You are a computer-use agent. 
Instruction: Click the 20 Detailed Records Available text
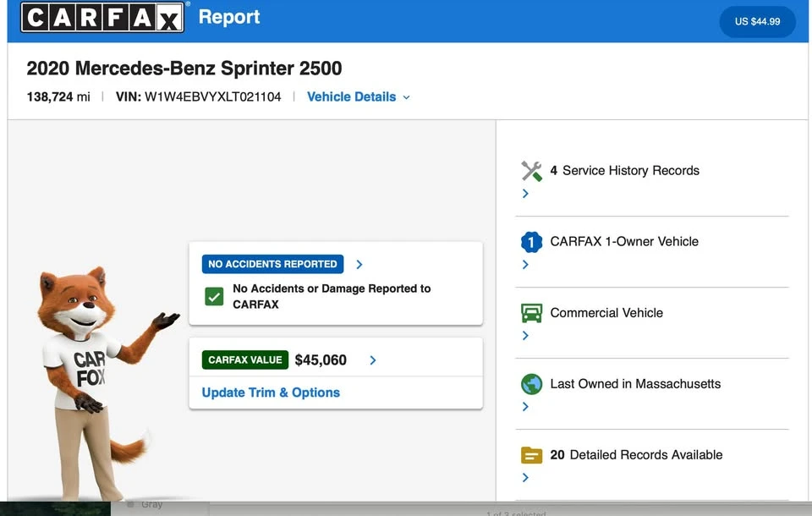click(x=636, y=455)
